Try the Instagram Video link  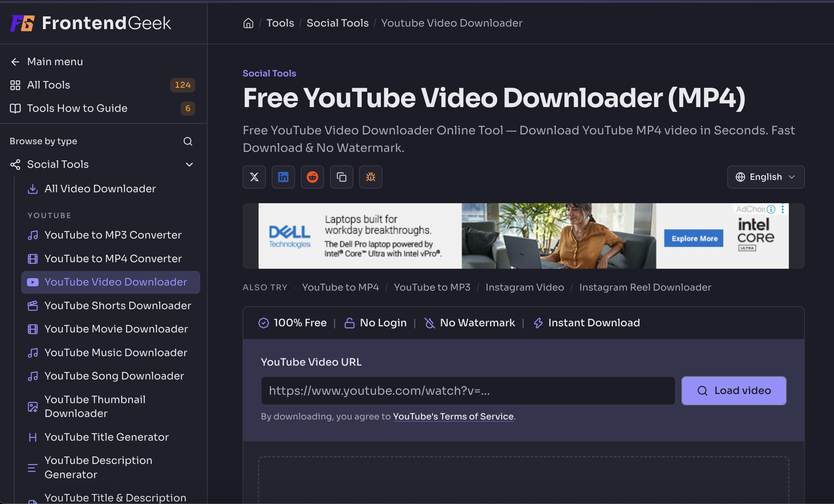(525, 287)
